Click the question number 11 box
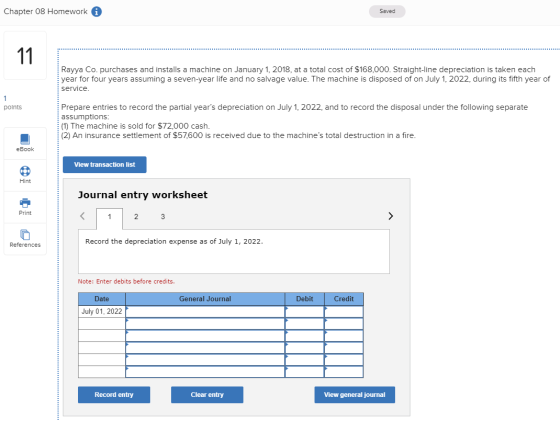 (25, 56)
